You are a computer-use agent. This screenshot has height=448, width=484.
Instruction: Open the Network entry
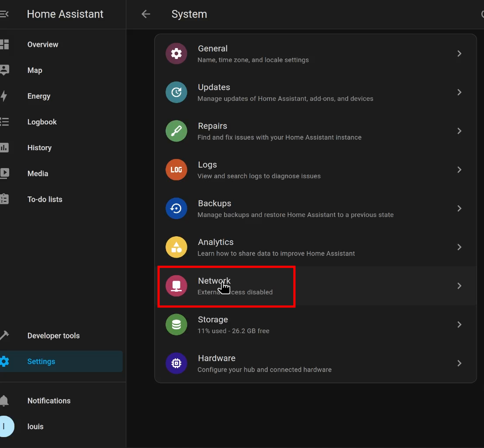click(315, 286)
